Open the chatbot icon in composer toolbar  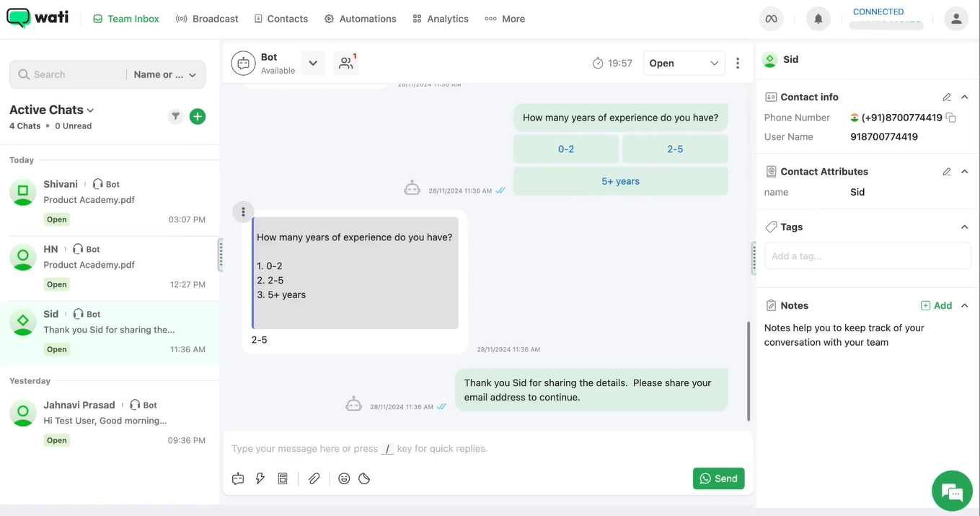click(238, 478)
